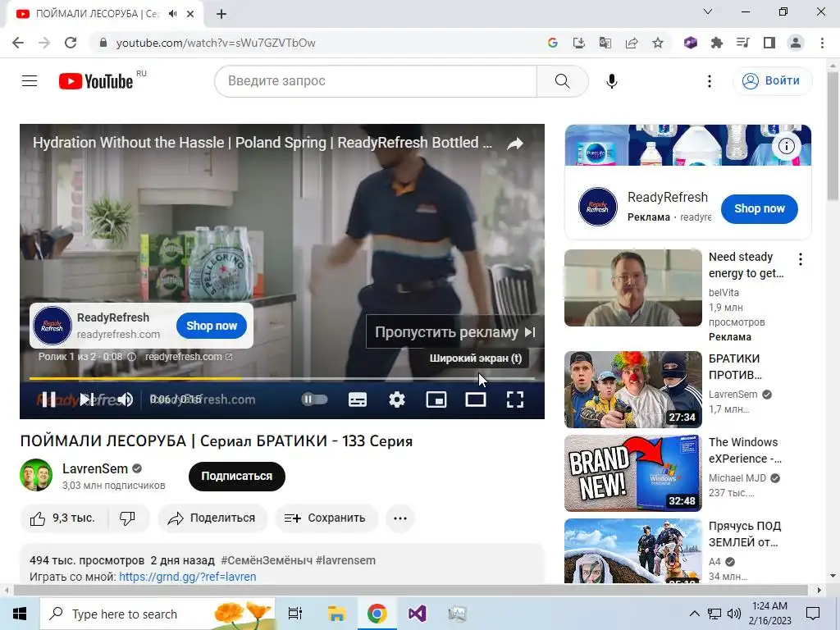The image size is (840, 630).
Task: Skip the ad via Пропустить рекламу
Action: point(454,332)
